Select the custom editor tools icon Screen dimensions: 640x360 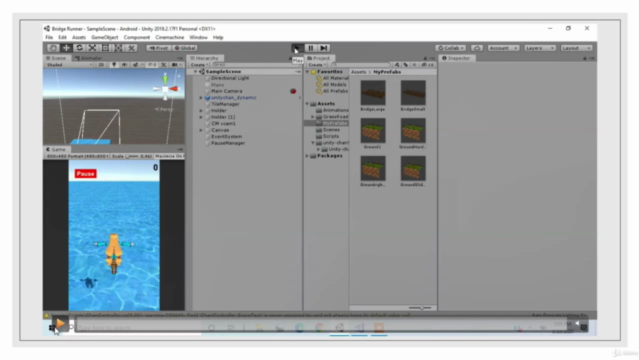point(131,48)
